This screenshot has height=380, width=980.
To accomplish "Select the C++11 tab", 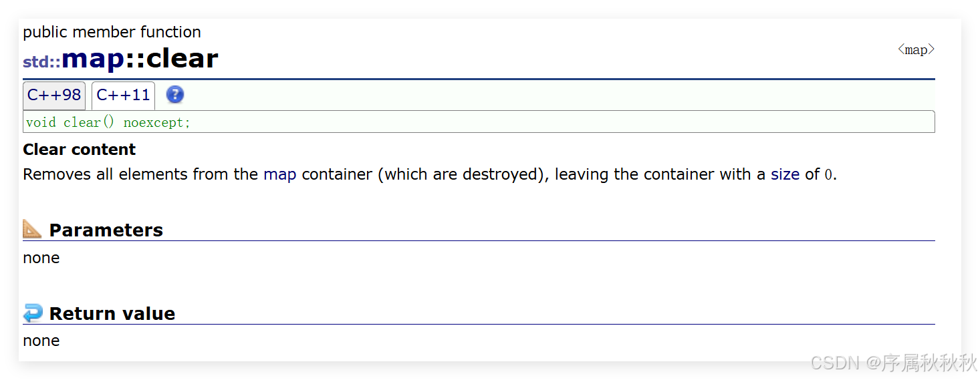I will pyautogui.click(x=123, y=95).
